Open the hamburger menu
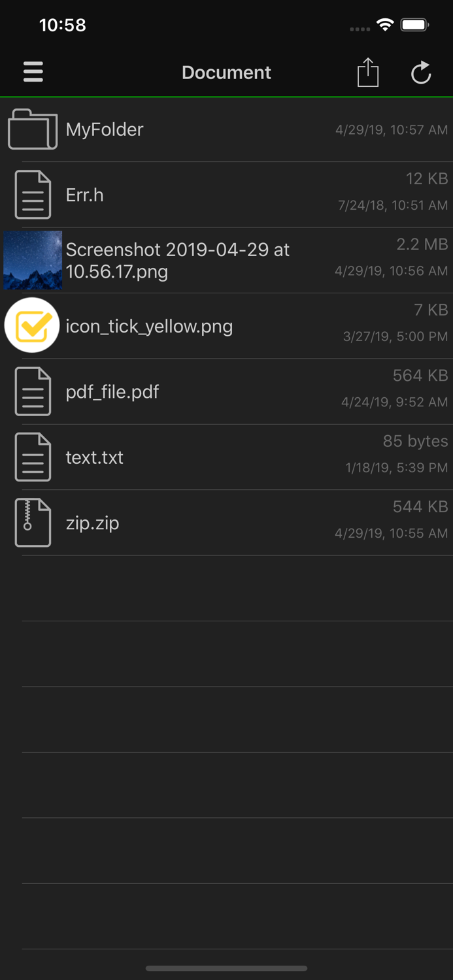This screenshot has width=453, height=980. [x=33, y=72]
